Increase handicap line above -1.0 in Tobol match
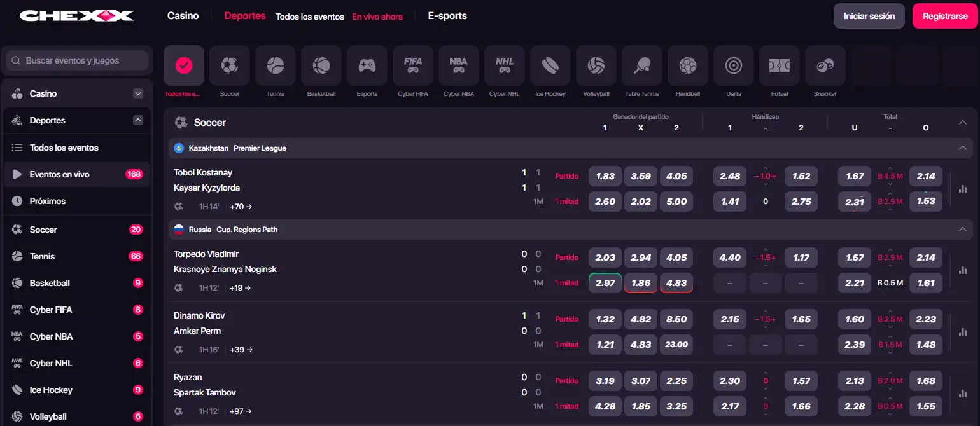Screen dimensions: 980x426 coord(766,169)
